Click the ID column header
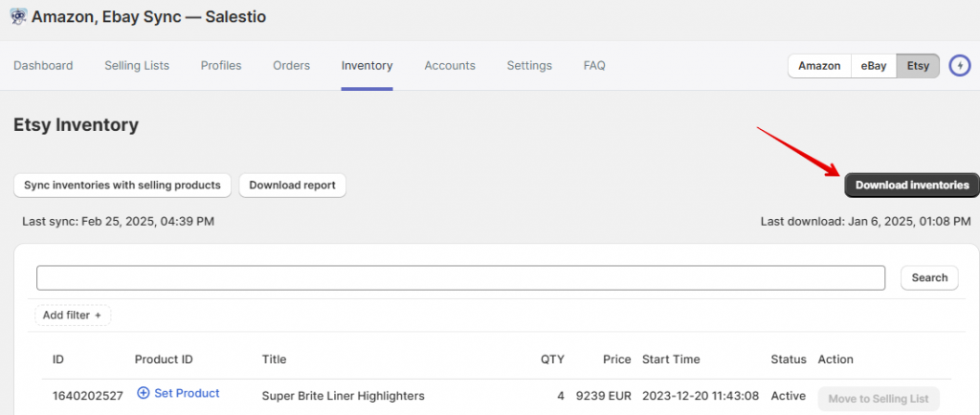 pyautogui.click(x=58, y=360)
